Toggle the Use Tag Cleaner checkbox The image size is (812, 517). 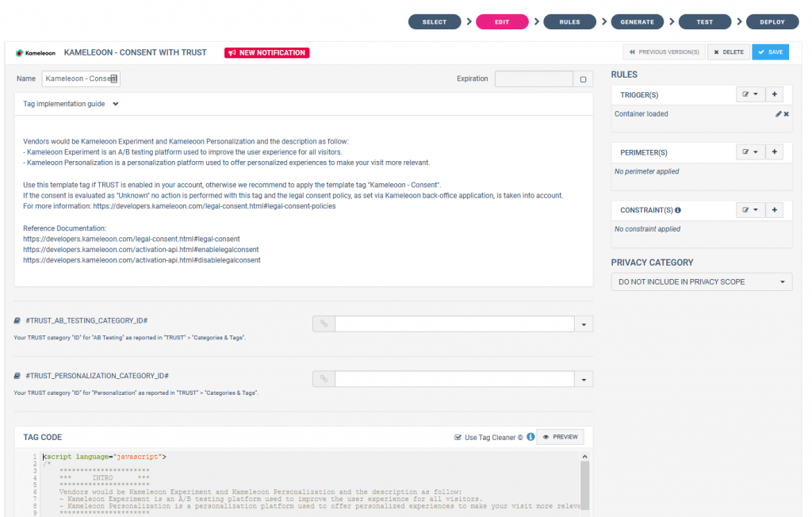click(x=458, y=437)
